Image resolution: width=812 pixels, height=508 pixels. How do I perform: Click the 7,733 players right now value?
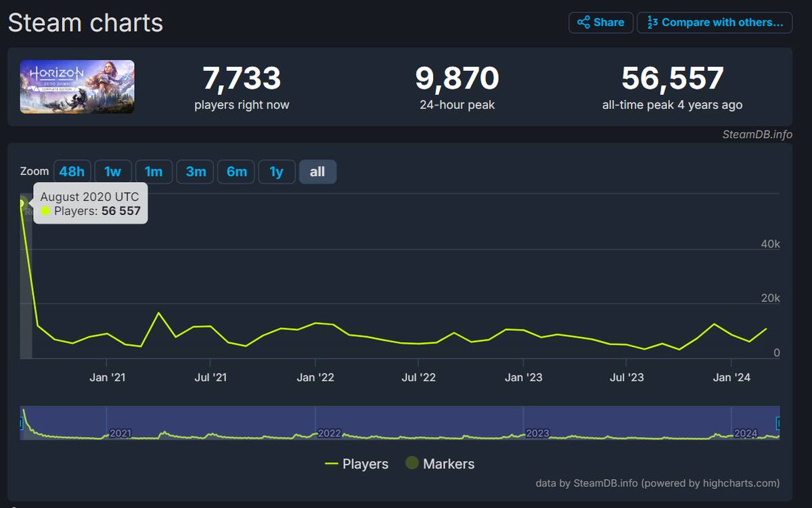[242, 78]
